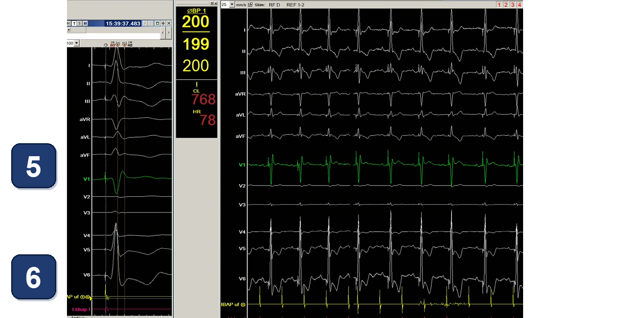644x318 pixels.
Task: Select green V1 label in review window
Action: coord(86,179)
